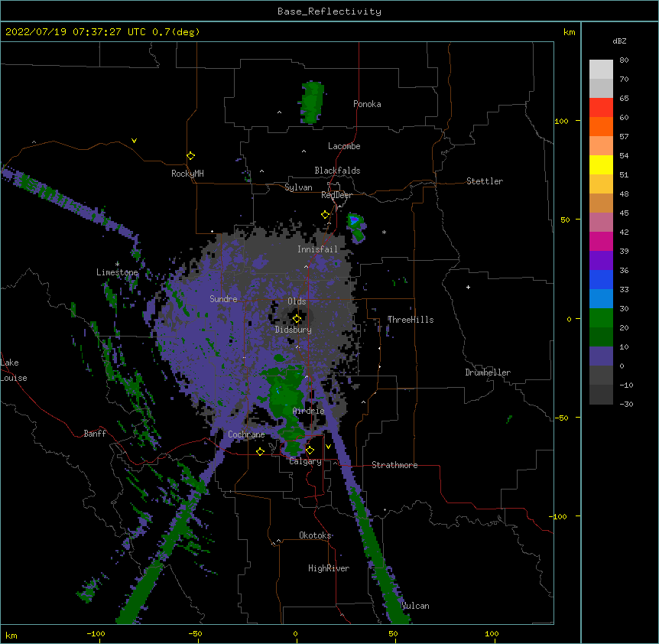Click the Olds city label
Screen dimensions: 659x644
click(297, 301)
